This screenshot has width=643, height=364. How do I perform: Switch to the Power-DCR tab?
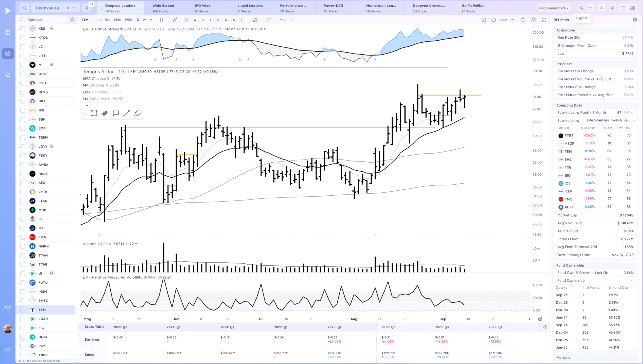point(333,8)
